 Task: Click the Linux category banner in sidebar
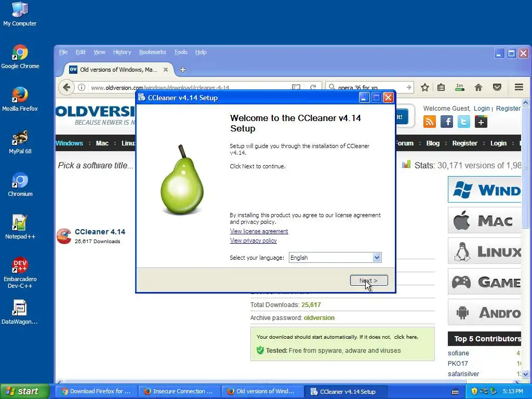485,251
